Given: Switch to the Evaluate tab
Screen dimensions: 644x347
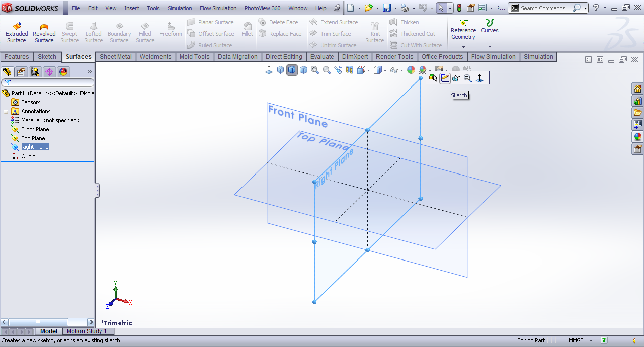Looking at the screenshot, I should coord(322,57).
